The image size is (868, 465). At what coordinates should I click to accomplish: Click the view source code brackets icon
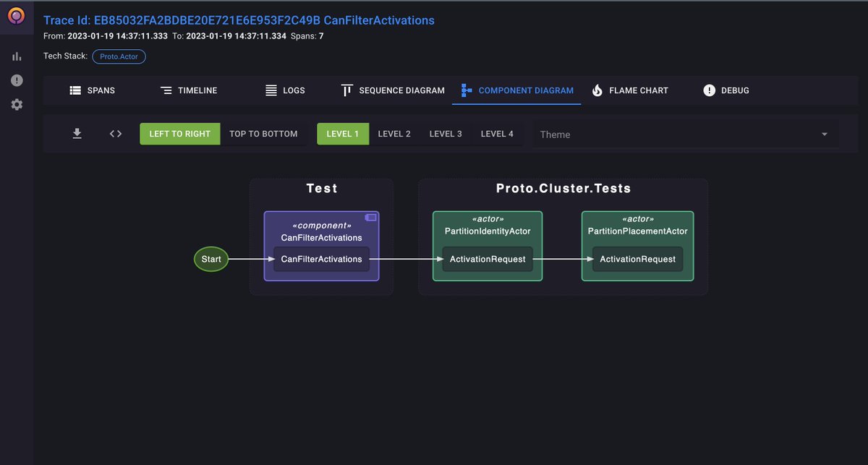(x=115, y=133)
